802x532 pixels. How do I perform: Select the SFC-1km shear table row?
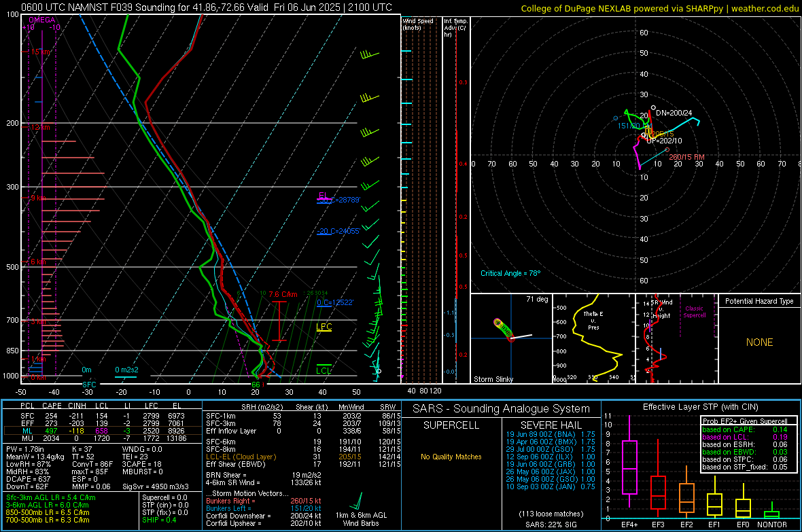[303, 416]
